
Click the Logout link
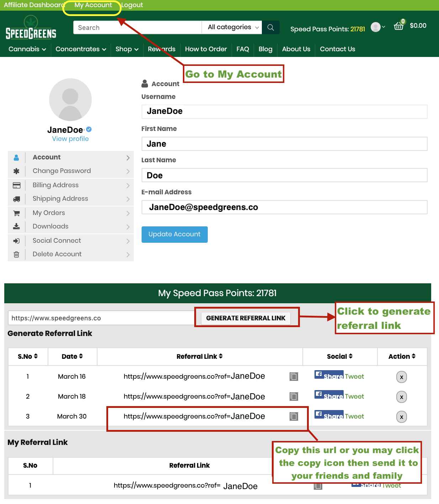pyautogui.click(x=132, y=5)
